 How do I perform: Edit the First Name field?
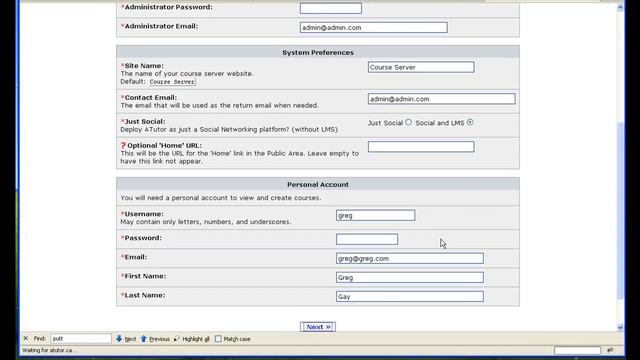coord(409,278)
